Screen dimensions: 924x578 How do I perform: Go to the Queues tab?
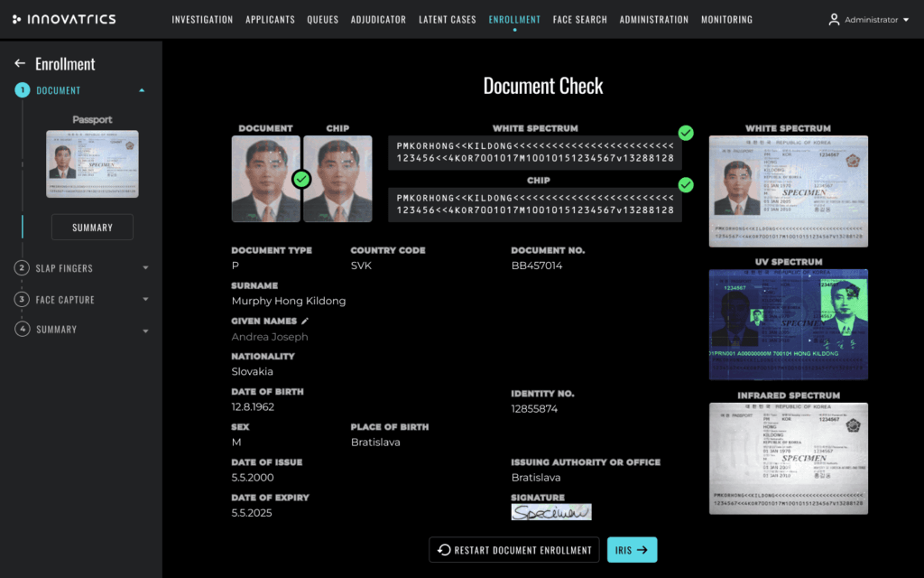[x=322, y=20]
